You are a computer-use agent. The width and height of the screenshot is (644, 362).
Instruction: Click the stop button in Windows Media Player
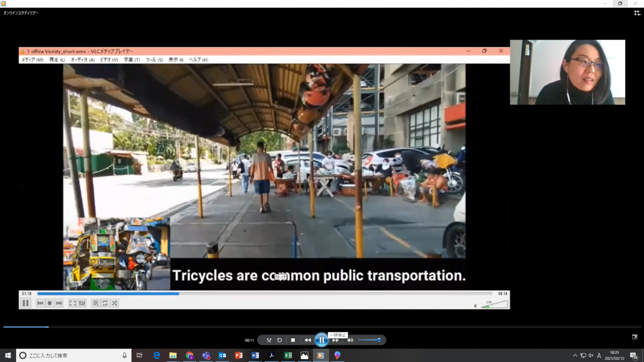coord(293,340)
